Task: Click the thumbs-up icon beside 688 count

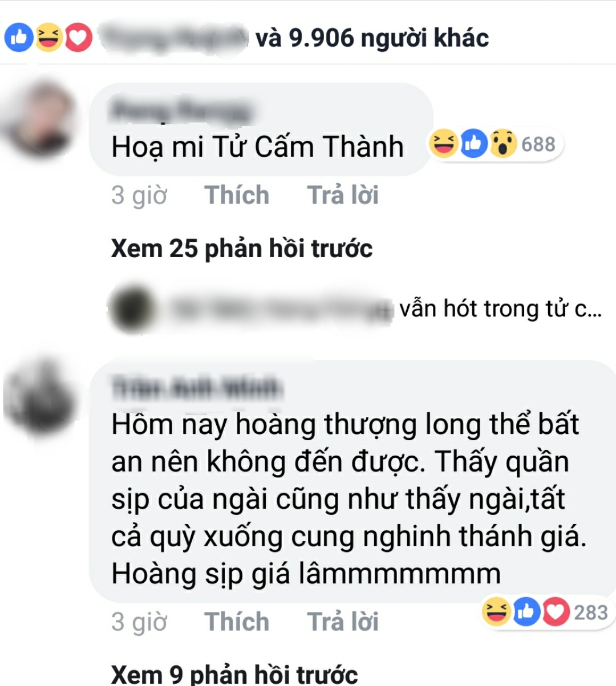Action: (x=473, y=144)
